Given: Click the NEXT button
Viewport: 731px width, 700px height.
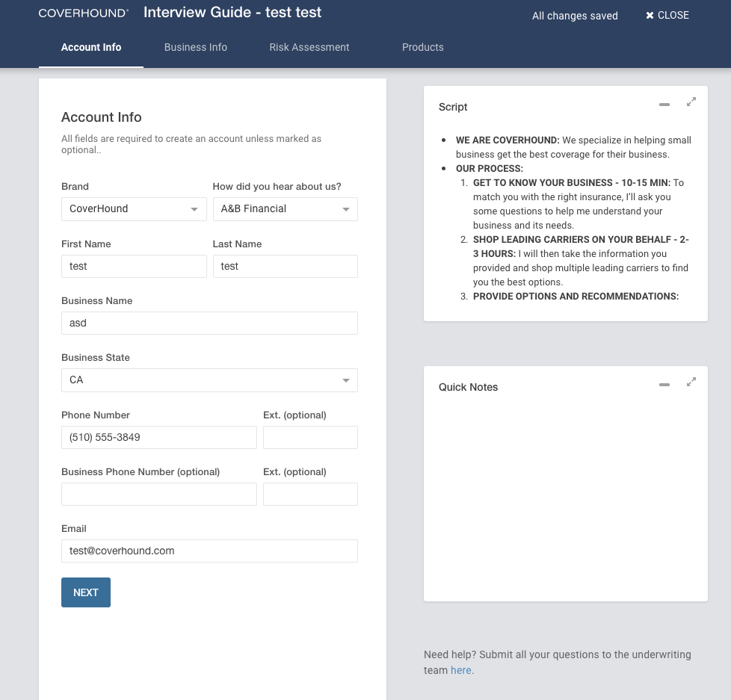Looking at the screenshot, I should tap(86, 592).
